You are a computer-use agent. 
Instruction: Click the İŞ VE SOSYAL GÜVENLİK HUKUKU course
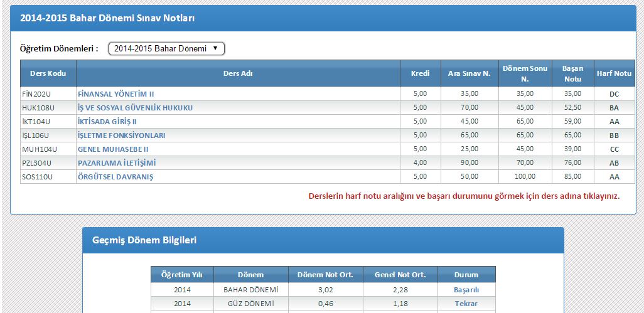point(135,108)
